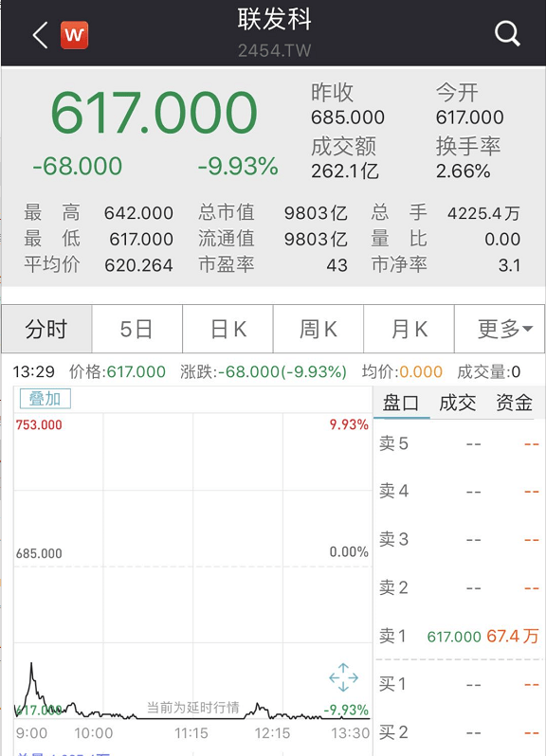
Task: Open the 资金 tab
Action: tap(514, 403)
